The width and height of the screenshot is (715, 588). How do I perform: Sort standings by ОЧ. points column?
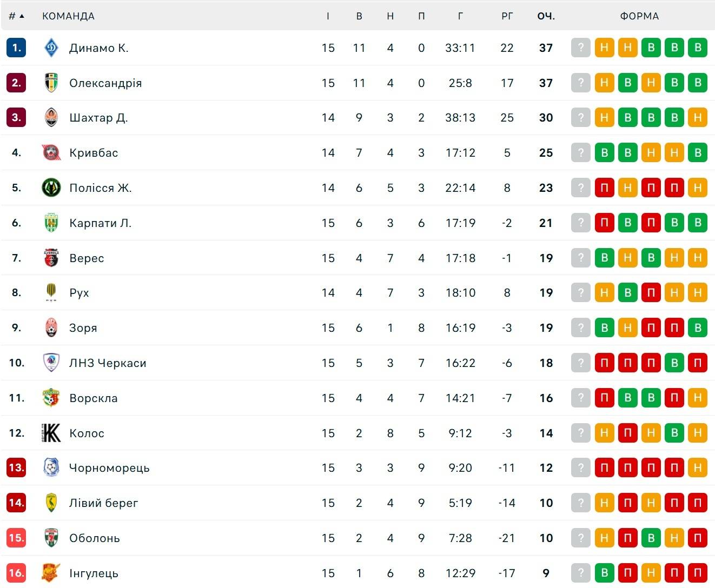tap(546, 16)
